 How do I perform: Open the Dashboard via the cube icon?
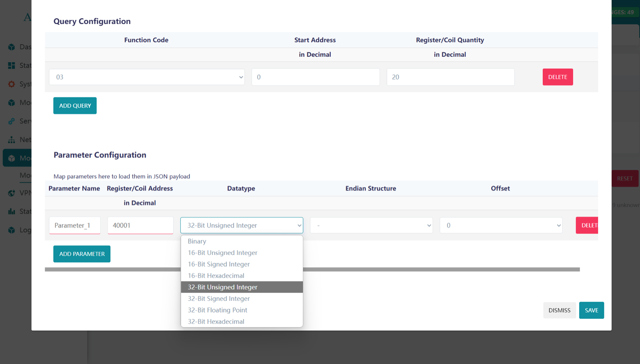11,47
